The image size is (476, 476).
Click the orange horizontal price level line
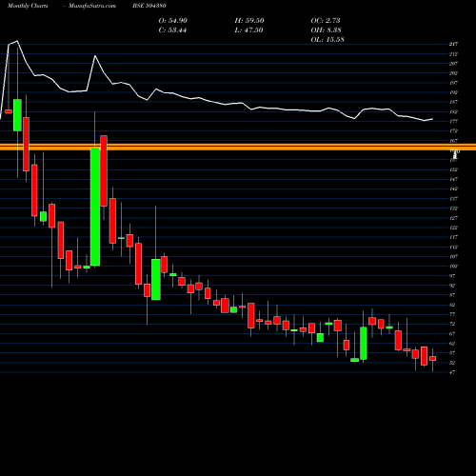pos(238,147)
